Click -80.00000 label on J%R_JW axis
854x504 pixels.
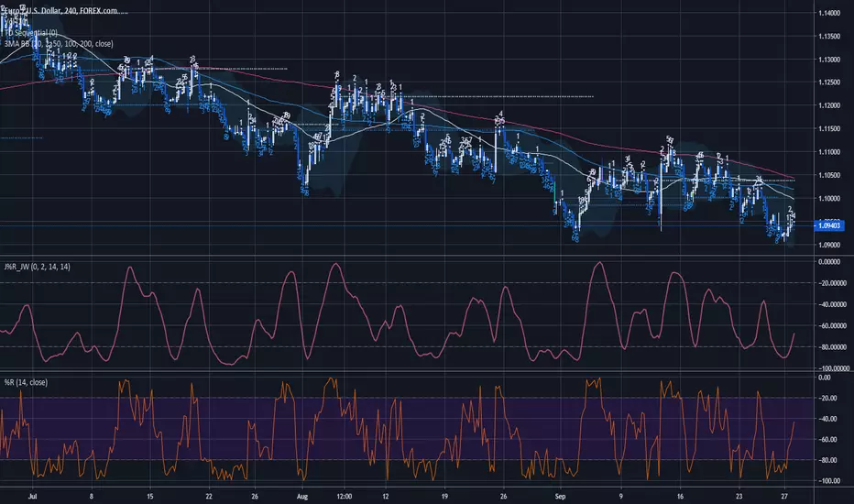tap(834, 347)
